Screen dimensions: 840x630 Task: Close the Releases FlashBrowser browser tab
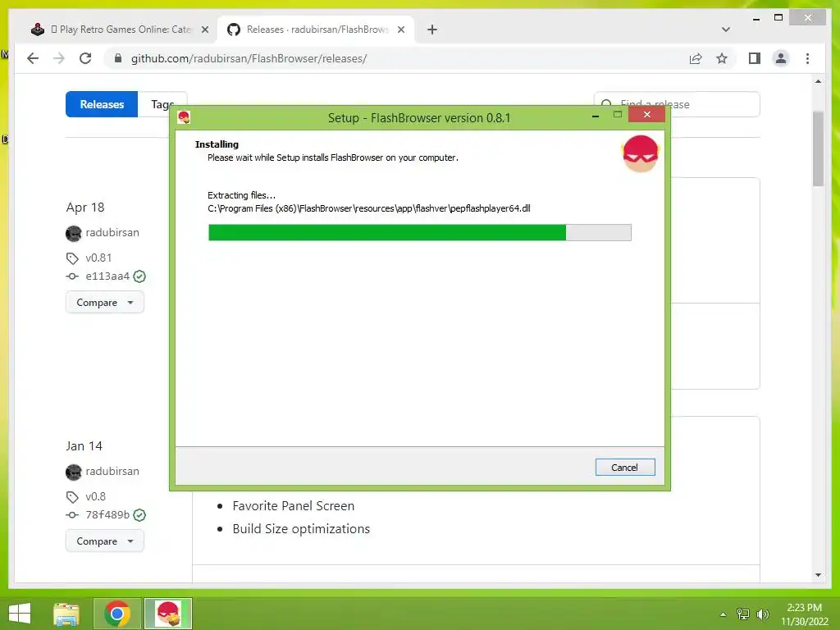click(x=400, y=30)
